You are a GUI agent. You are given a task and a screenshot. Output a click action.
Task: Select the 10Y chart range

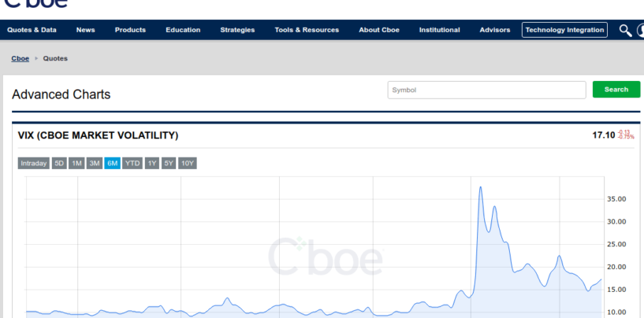click(188, 163)
